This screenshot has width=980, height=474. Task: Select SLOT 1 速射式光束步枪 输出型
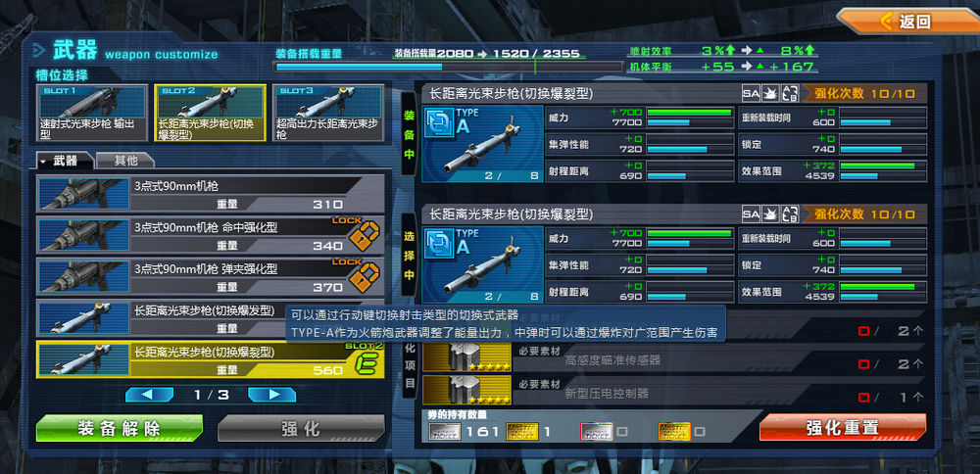(x=92, y=113)
